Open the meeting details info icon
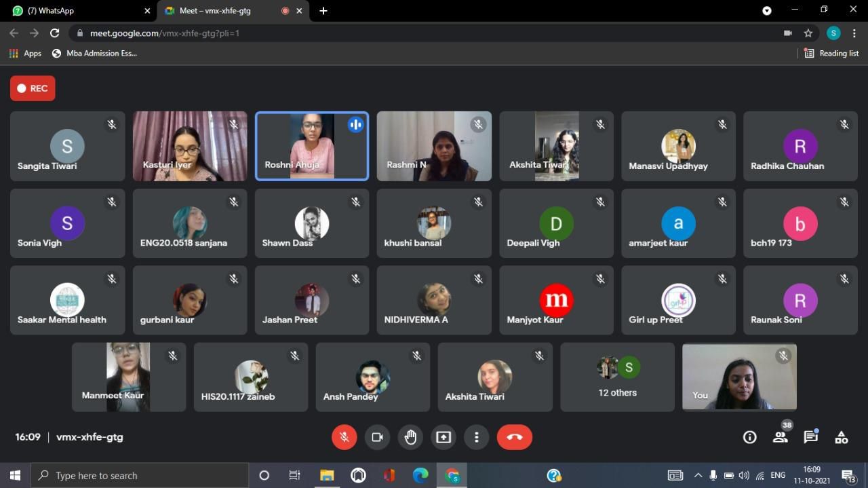868x488 pixels. [x=749, y=438]
